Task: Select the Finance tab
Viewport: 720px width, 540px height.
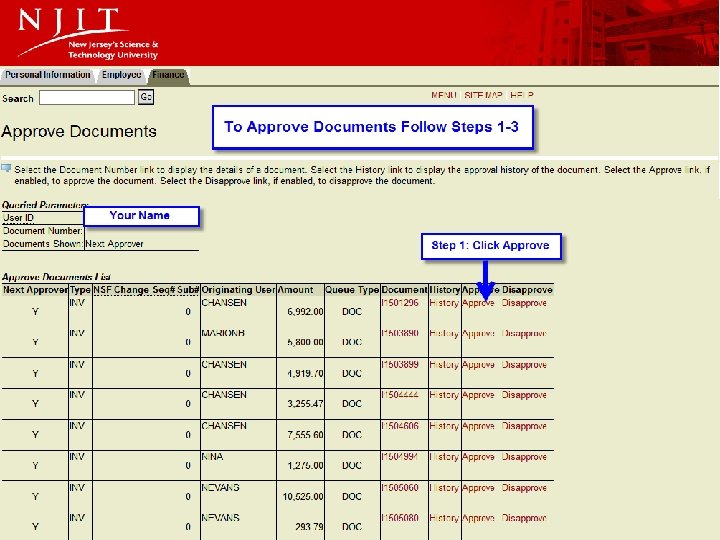Action: click(x=169, y=75)
